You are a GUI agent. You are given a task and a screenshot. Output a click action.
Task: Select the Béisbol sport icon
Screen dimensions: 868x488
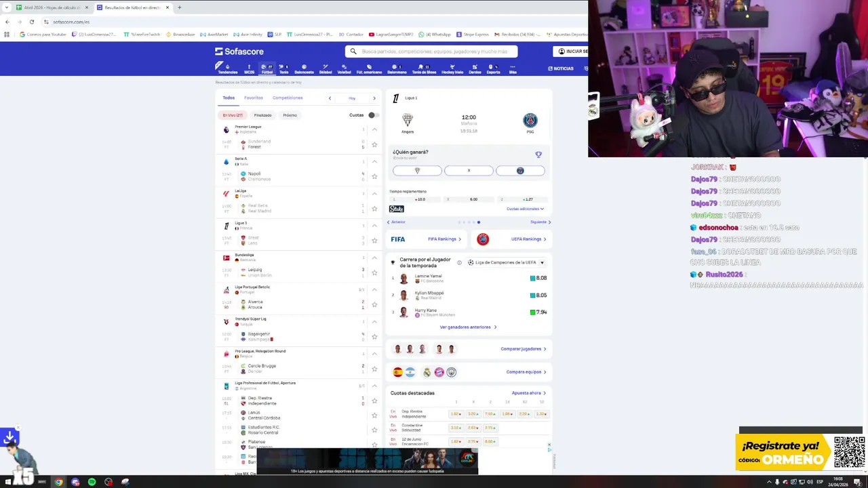325,68
